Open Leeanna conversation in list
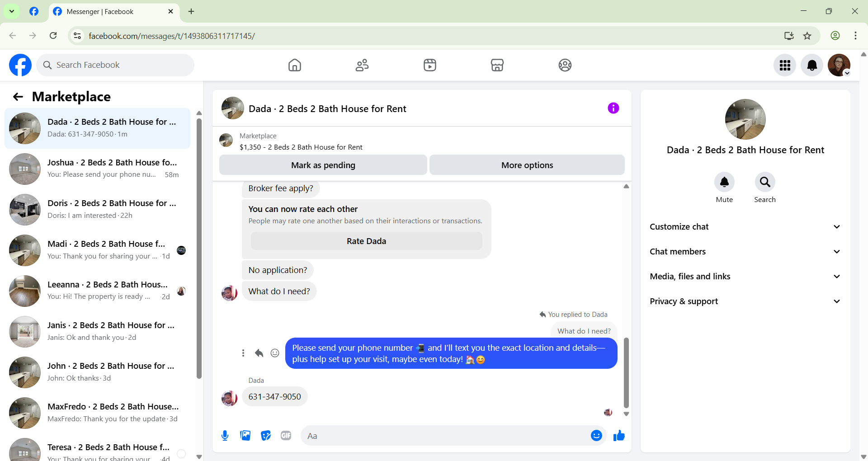 click(x=97, y=291)
